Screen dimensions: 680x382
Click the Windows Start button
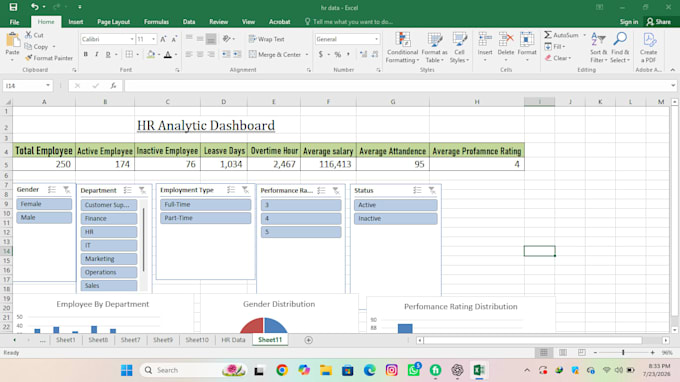pos(127,370)
